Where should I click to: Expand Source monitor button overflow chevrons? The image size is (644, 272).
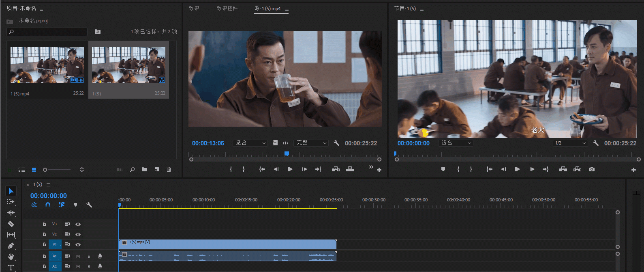click(371, 167)
